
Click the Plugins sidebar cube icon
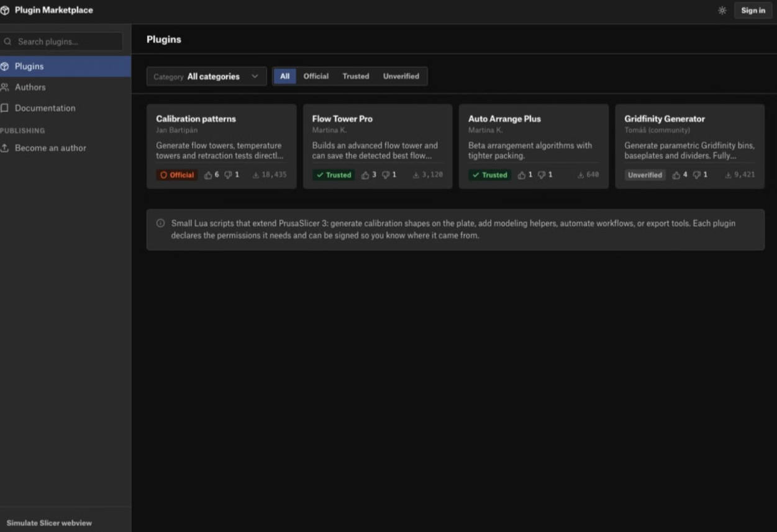coord(5,66)
